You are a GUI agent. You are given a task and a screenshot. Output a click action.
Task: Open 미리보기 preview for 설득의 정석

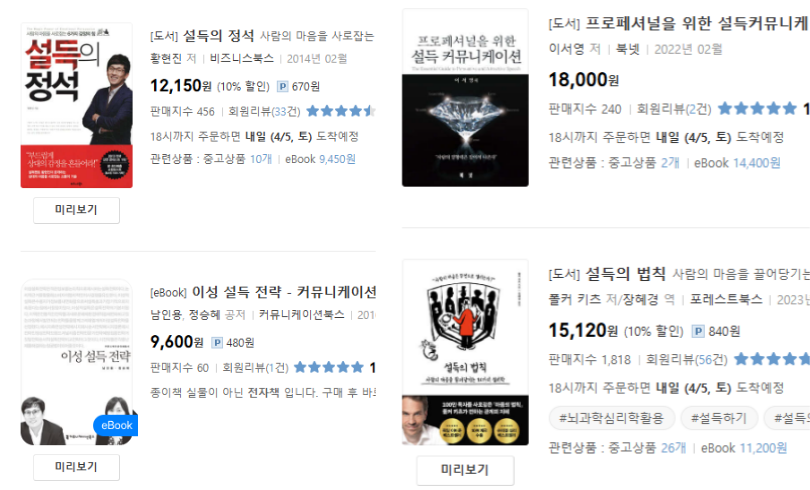point(76,210)
